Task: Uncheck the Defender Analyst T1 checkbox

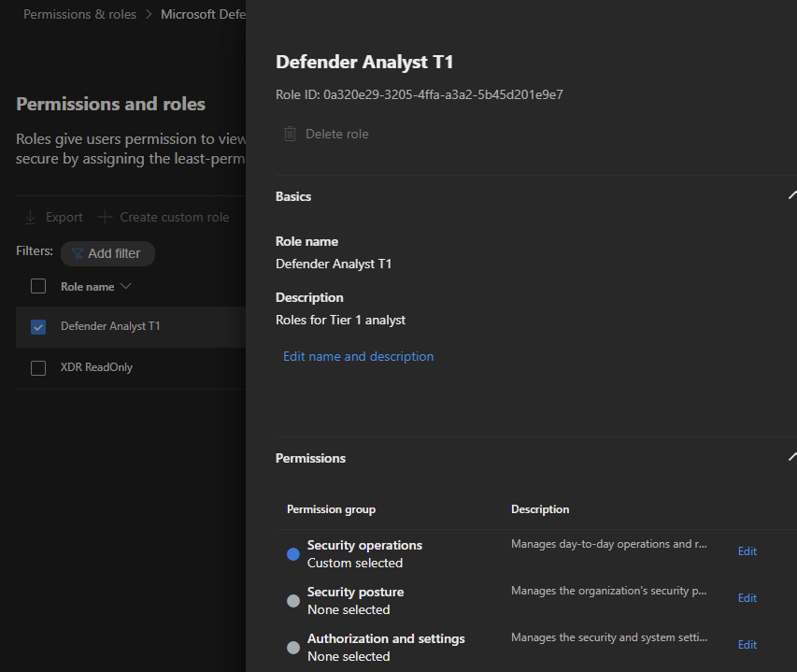Action: 37,327
